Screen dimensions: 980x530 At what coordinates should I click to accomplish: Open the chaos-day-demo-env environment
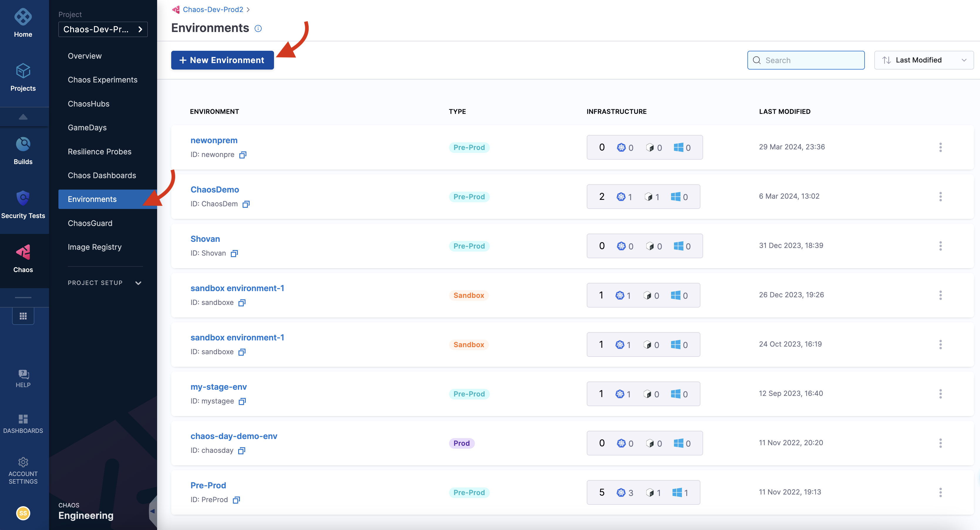(x=233, y=436)
